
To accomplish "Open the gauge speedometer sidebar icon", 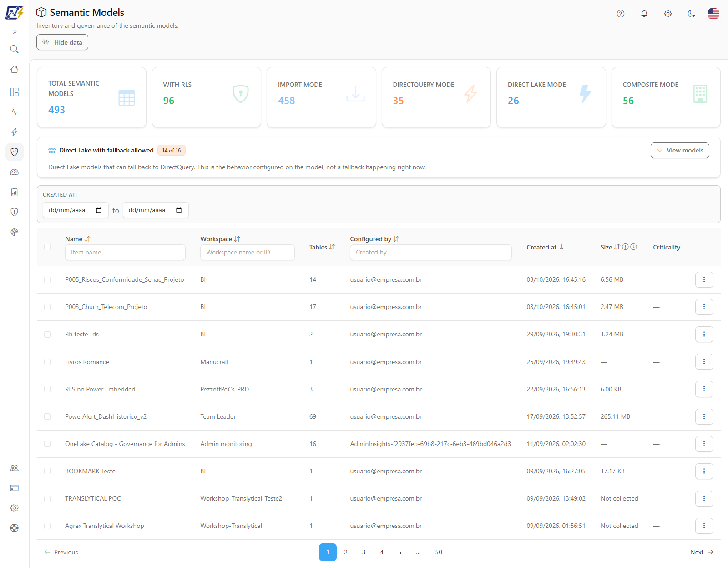I will (14, 172).
